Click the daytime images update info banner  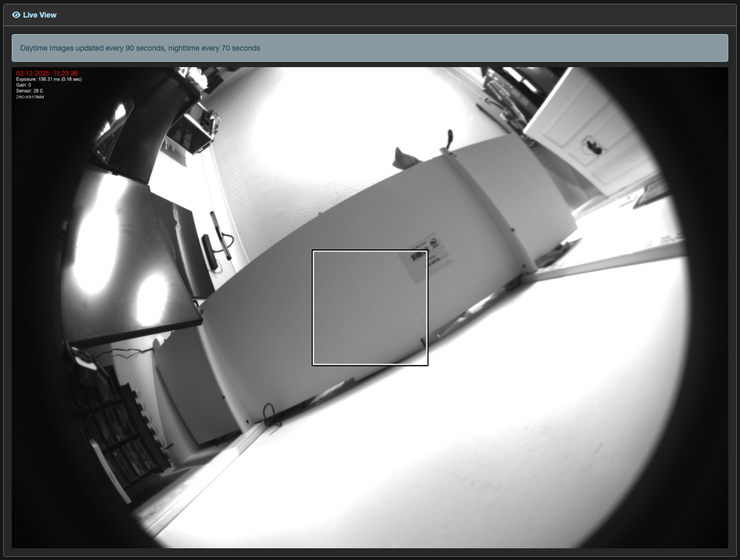tap(369, 48)
